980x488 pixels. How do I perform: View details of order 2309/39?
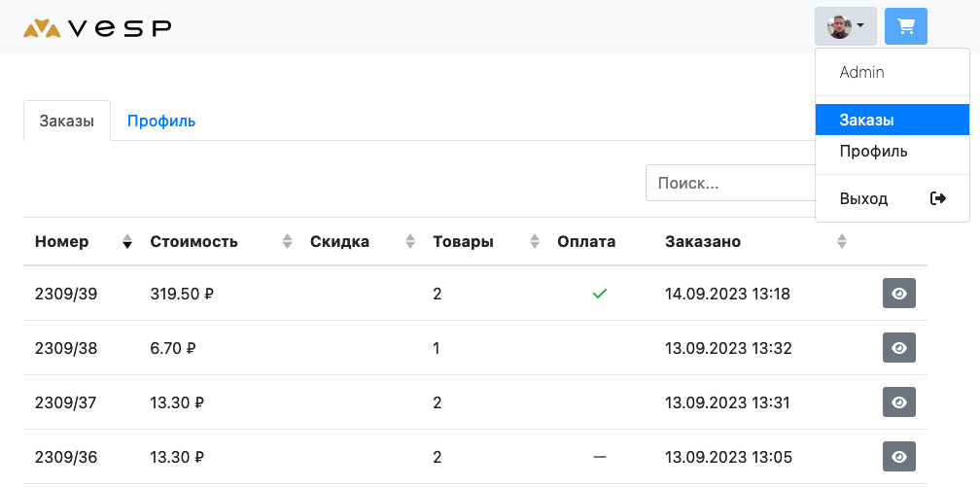898,293
